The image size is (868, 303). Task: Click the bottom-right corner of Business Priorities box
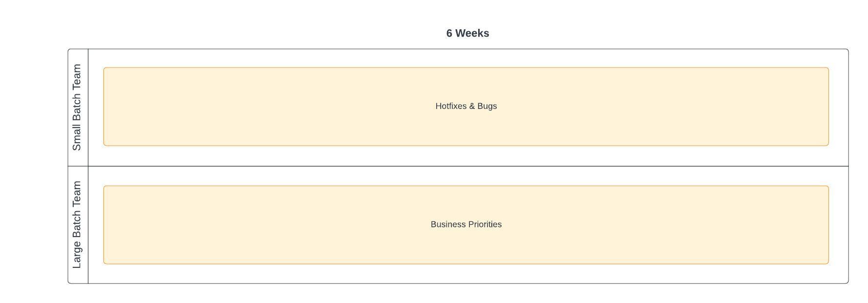click(828, 263)
